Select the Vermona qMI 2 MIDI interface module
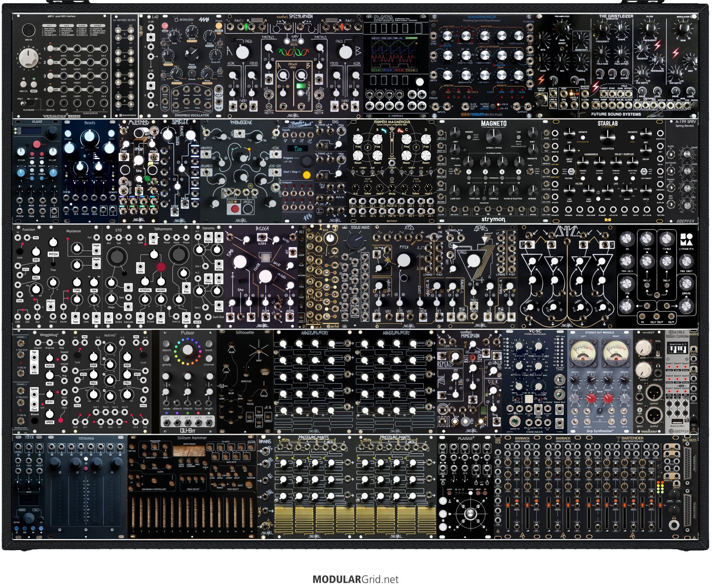Screen dimensions: 712x588 pyautogui.click(x=62, y=66)
